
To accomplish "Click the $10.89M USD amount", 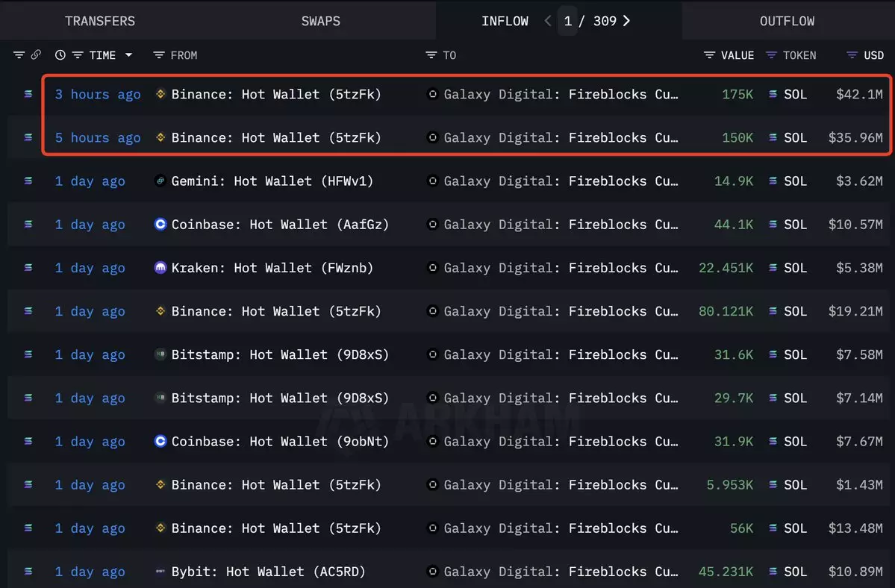I will (x=855, y=571).
